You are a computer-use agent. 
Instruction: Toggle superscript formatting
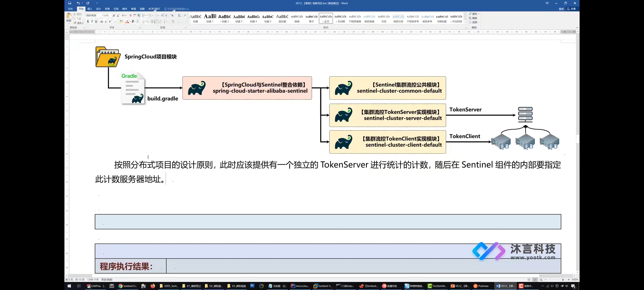tap(110, 21)
